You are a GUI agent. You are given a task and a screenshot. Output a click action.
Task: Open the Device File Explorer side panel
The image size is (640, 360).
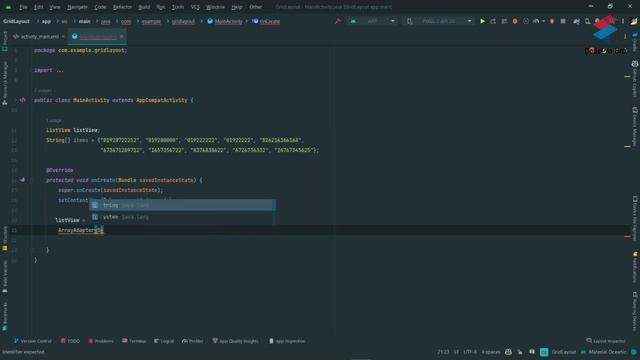click(635, 218)
